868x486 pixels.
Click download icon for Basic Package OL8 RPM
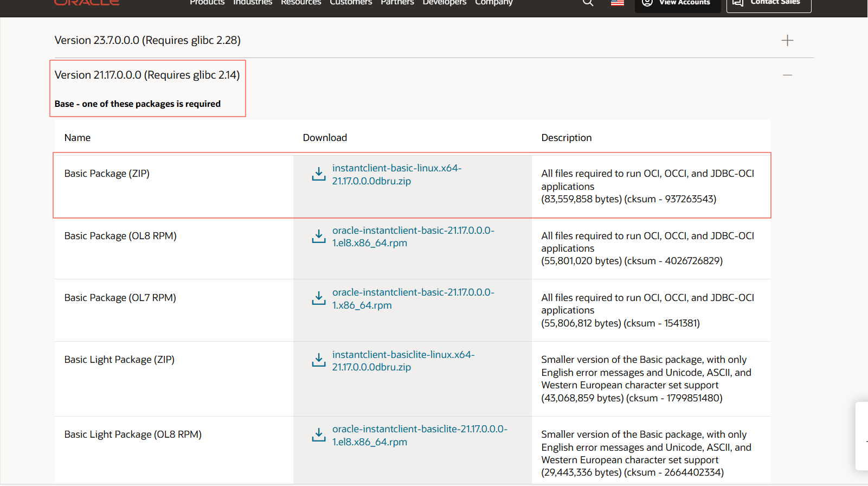(x=319, y=236)
